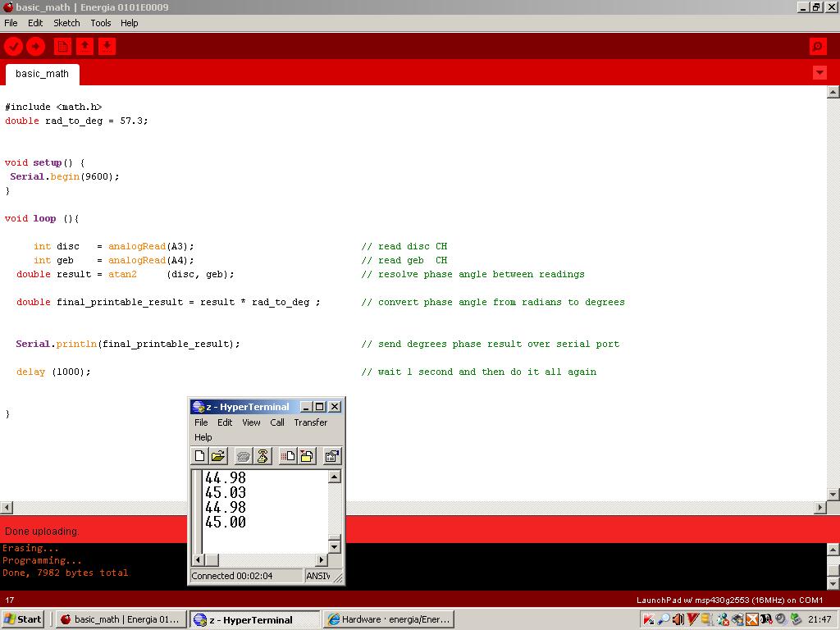Open a sketch using the up-arrow icon
Viewport: 840px width, 630px height.
(x=84, y=47)
